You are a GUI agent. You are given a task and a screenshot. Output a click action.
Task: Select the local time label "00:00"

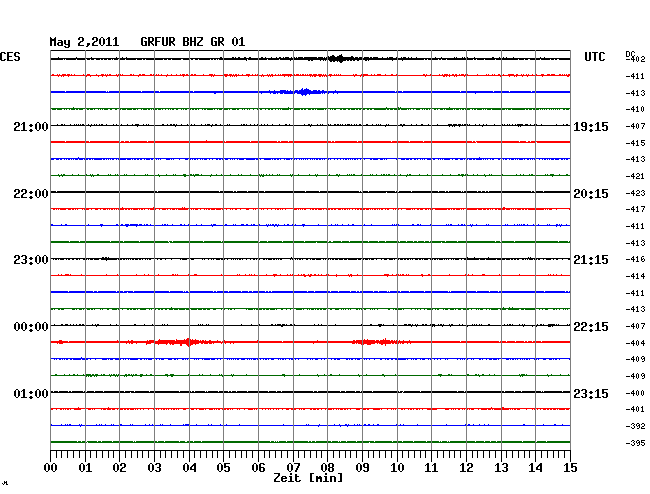[x=31, y=327]
